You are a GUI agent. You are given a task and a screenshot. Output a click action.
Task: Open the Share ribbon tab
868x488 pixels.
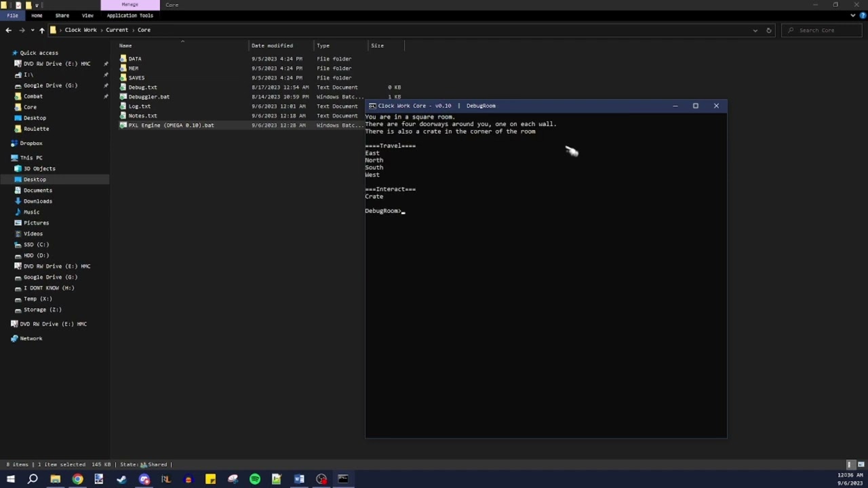pyautogui.click(x=62, y=16)
